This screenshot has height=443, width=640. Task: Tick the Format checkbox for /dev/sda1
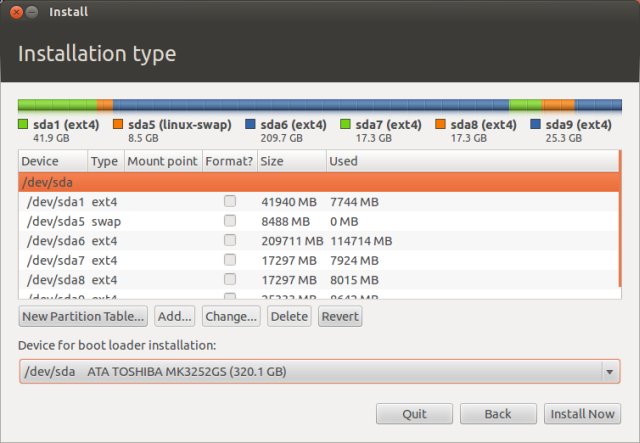[x=230, y=201]
